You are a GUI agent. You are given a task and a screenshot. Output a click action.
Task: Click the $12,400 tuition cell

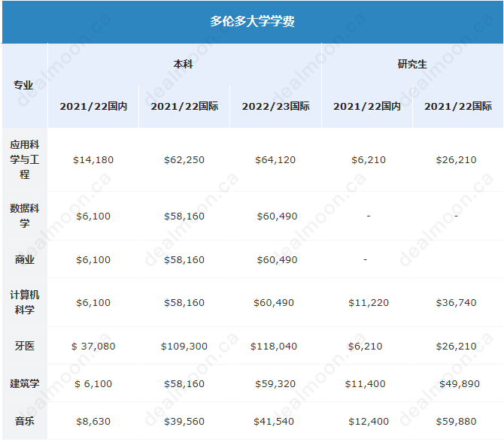pos(369,422)
